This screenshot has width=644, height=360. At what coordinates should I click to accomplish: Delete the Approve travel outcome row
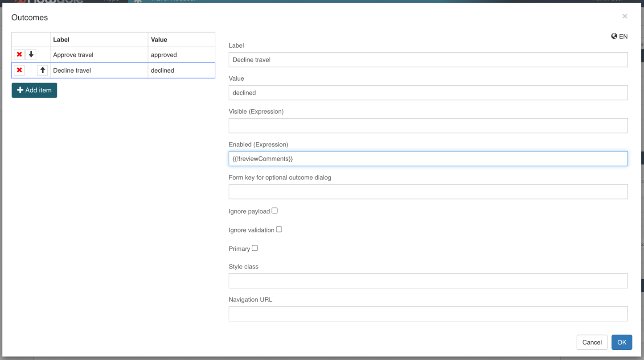[19, 54]
